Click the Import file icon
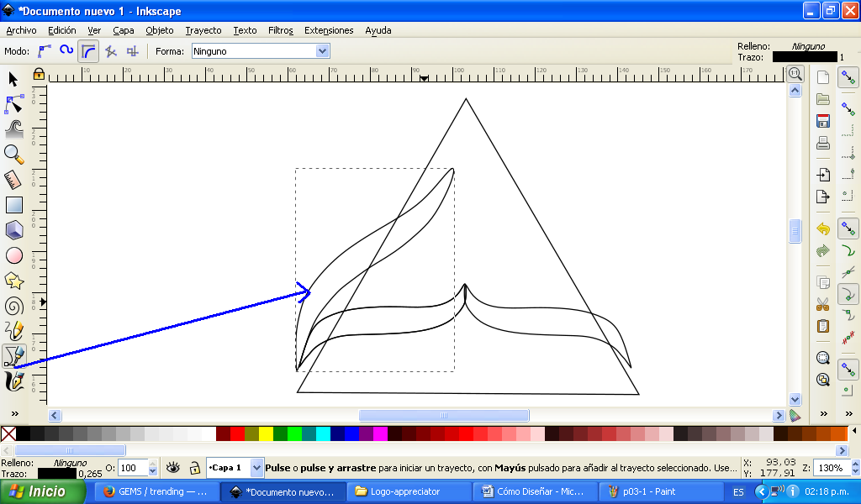861x504 pixels. [822, 175]
